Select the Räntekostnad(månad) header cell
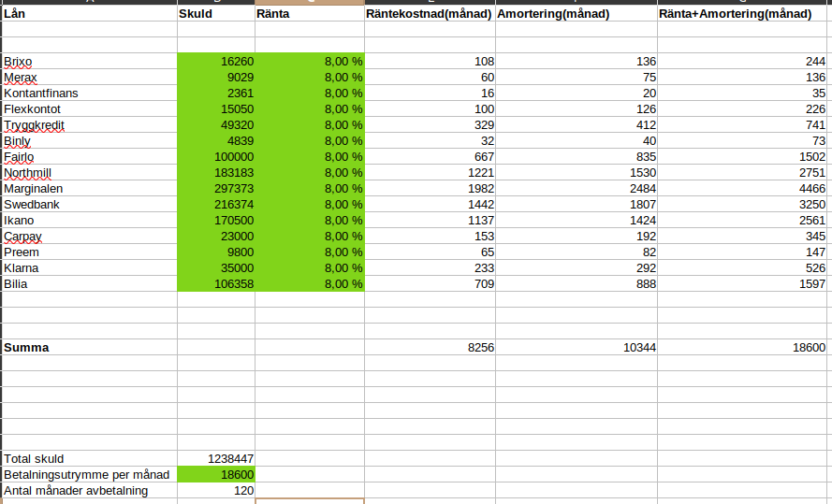Image resolution: width=832 pixels, height=504 pixels. tap(430, 15)
